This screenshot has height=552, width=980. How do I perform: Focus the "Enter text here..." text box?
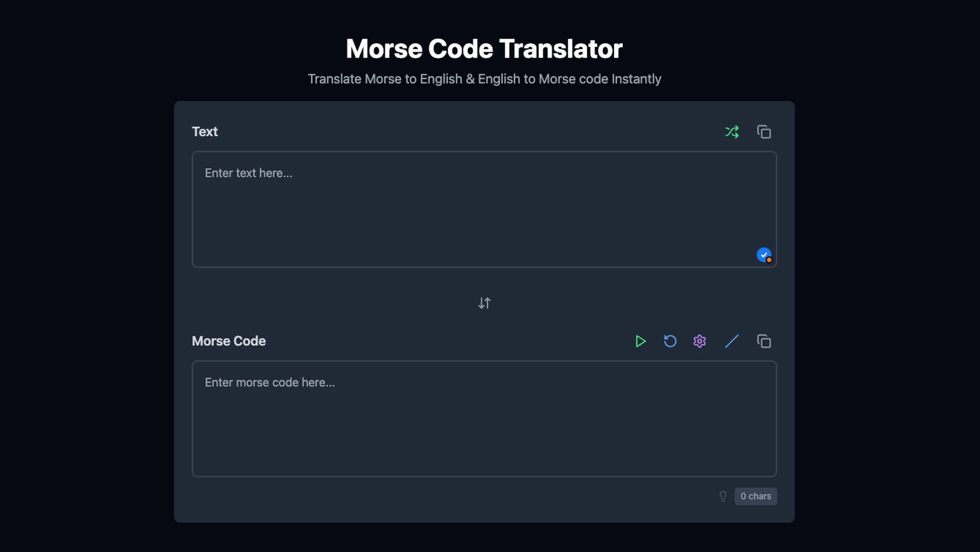pos(484,210)
